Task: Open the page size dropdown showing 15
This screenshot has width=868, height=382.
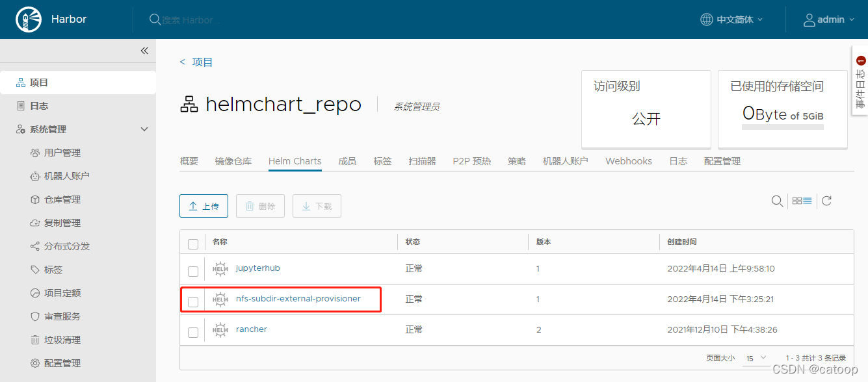Action: point(756,358)
